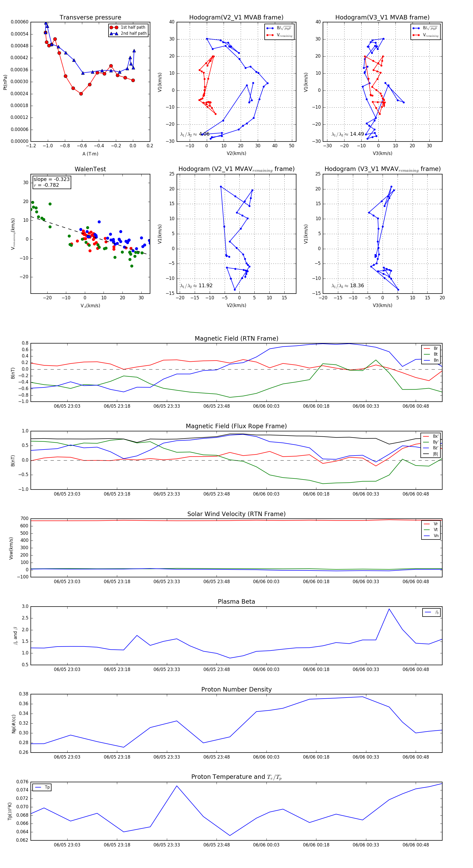Click the "WalenTest" plot title
Viewport: 473px width, 868px height.
tap(90, 169)
